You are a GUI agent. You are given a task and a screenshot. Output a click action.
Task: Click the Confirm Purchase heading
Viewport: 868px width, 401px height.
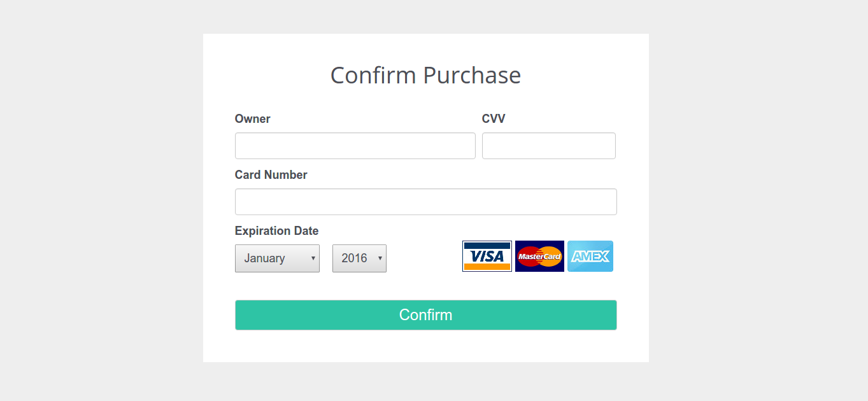(425, 75)
